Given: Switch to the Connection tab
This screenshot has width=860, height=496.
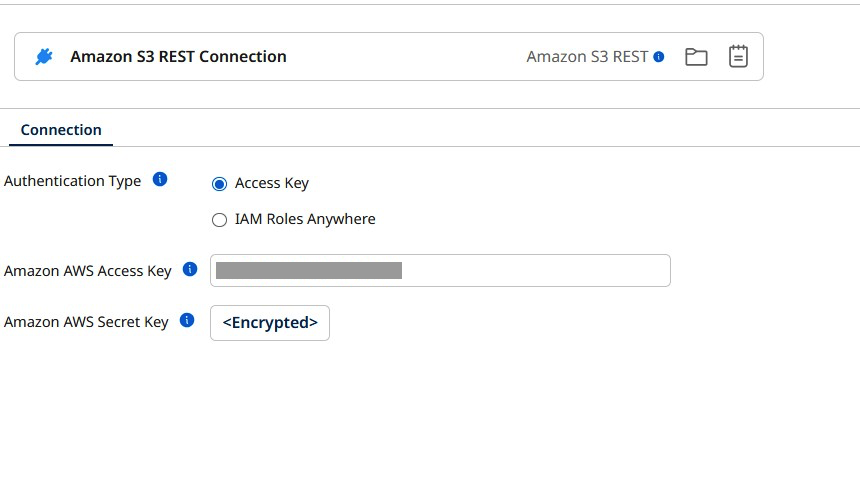Looking at the screenshot, I should [x=61, y=130].
